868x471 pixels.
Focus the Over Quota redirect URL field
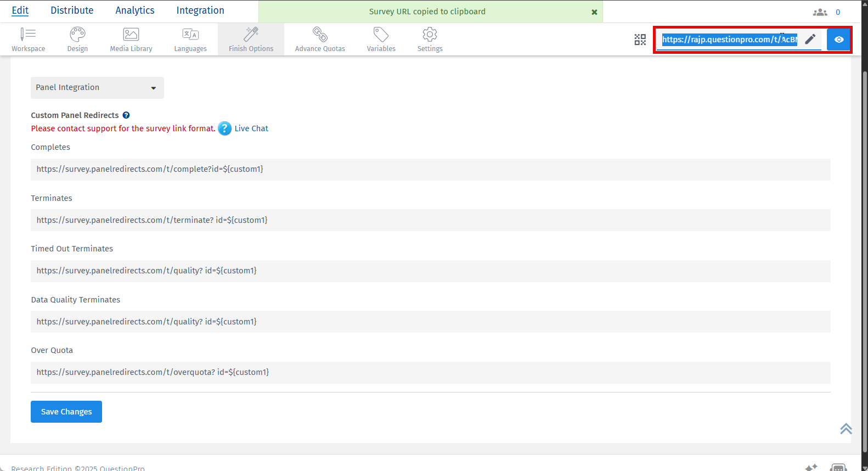(x=431, y=373)
